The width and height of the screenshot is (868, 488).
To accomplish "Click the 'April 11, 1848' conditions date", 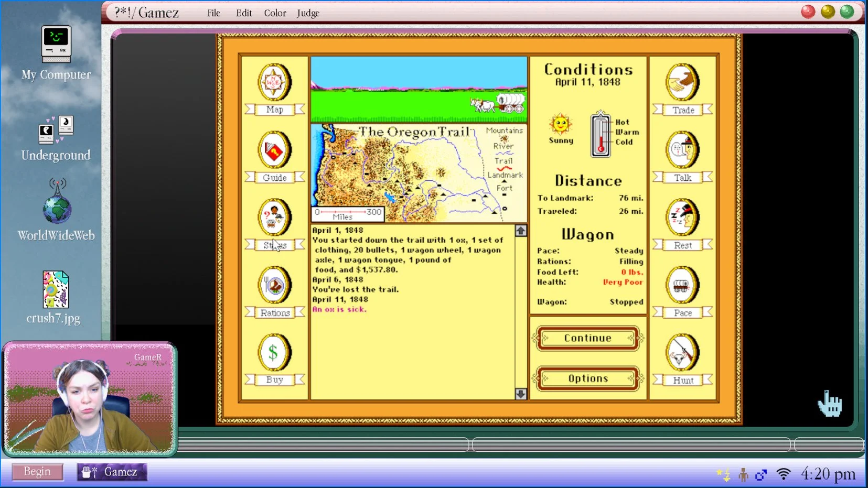I will pos(587,82).
